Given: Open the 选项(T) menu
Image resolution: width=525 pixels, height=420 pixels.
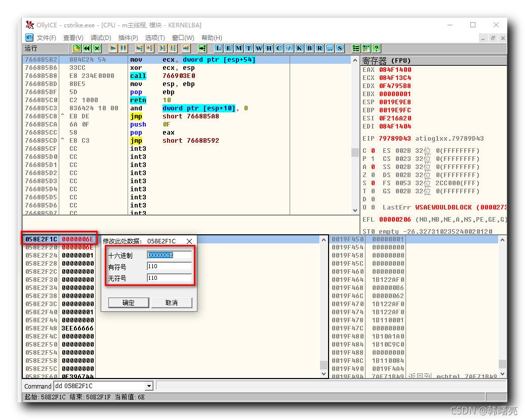Looking at the screenshot, I should 155,38.
